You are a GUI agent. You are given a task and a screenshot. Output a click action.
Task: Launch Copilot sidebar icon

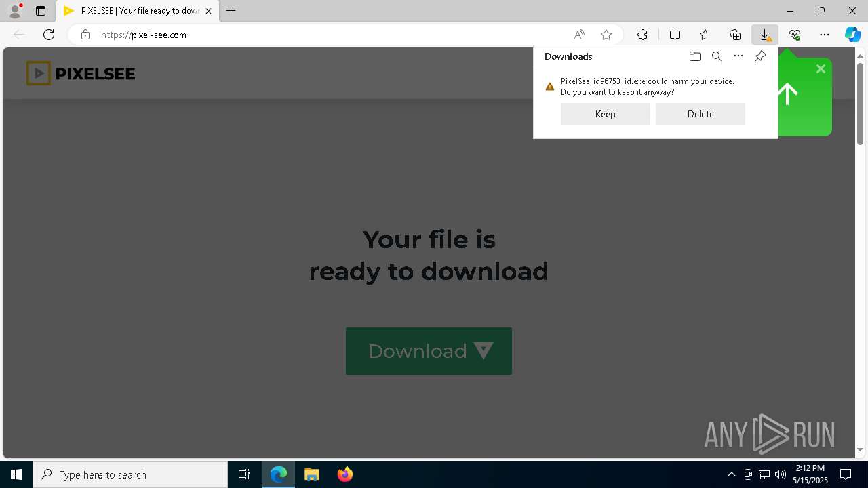pos(852,35)
